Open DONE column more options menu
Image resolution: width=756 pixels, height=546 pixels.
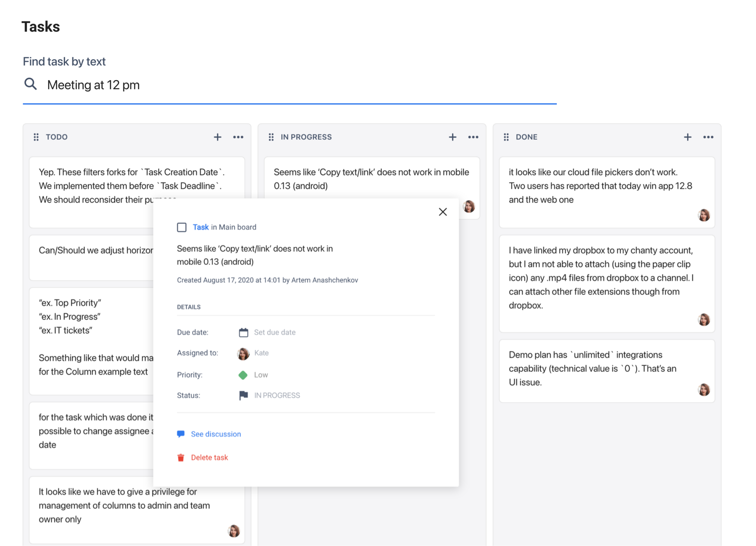pyautogui.click(x=708, y=137)
